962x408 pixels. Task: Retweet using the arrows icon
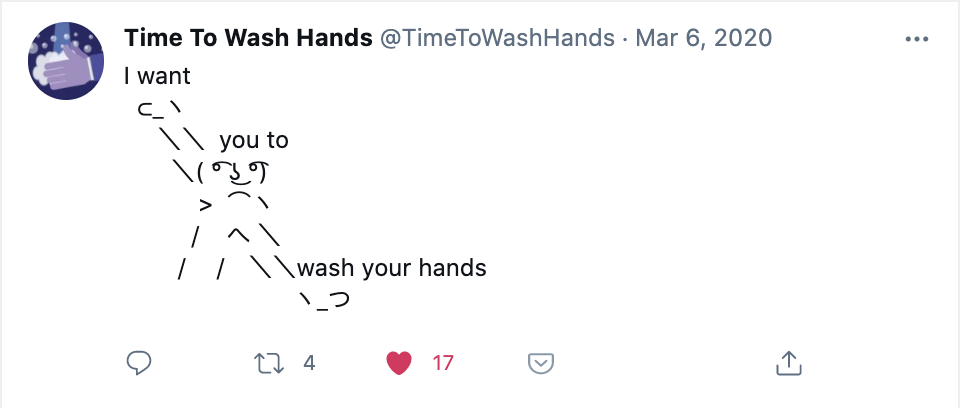click(x=269, y=363)
